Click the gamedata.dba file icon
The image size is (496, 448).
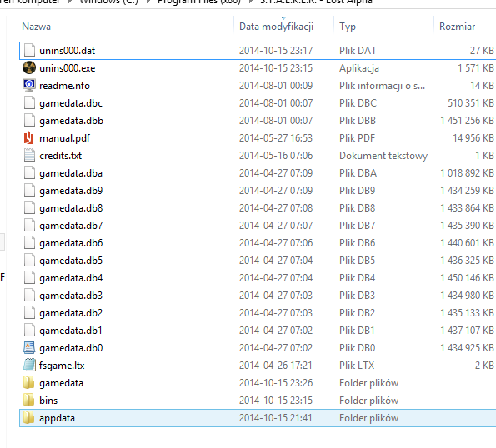(29, 173)
